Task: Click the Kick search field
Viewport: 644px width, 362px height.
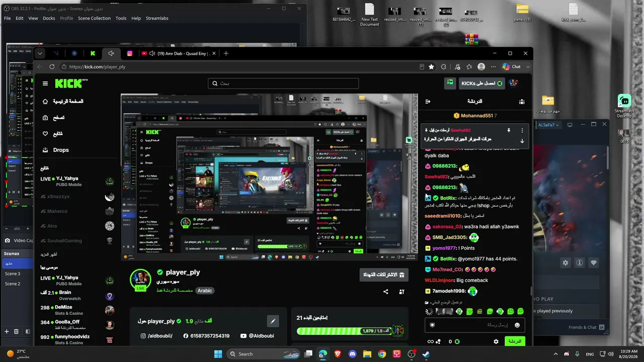Action: (x=283, y=83)
